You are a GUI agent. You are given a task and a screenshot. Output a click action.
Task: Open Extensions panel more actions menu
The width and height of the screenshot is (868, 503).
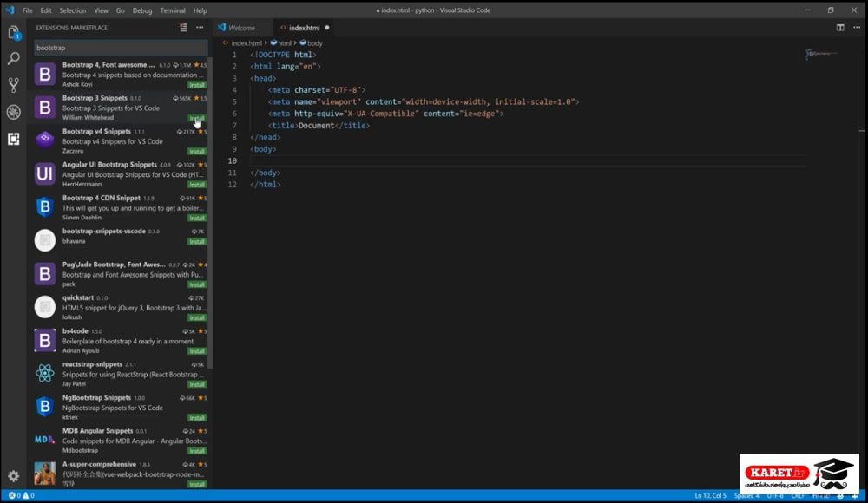coord(200,28)
